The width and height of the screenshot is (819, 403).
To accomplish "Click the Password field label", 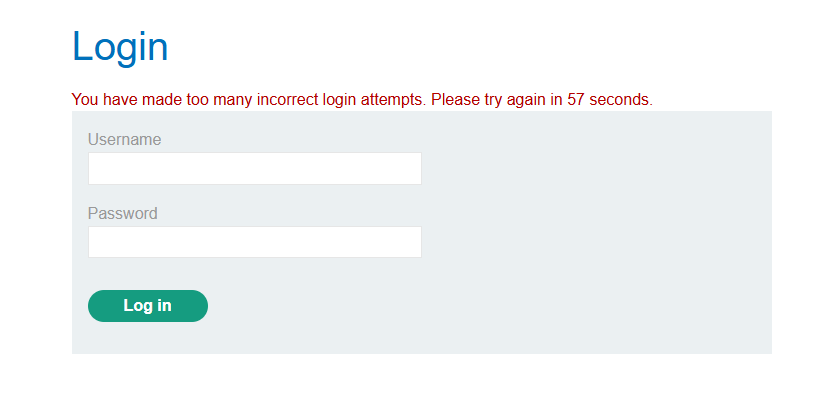I will click(122, 213).
